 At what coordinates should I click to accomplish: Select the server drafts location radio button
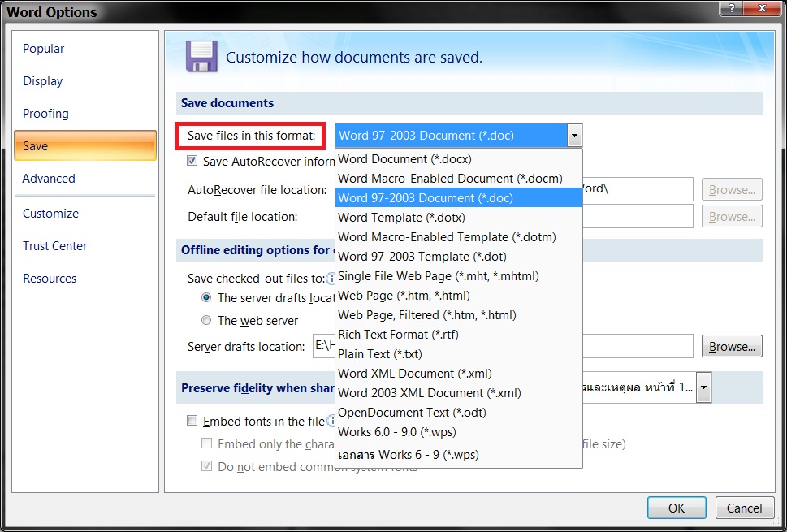pos(206,298)
